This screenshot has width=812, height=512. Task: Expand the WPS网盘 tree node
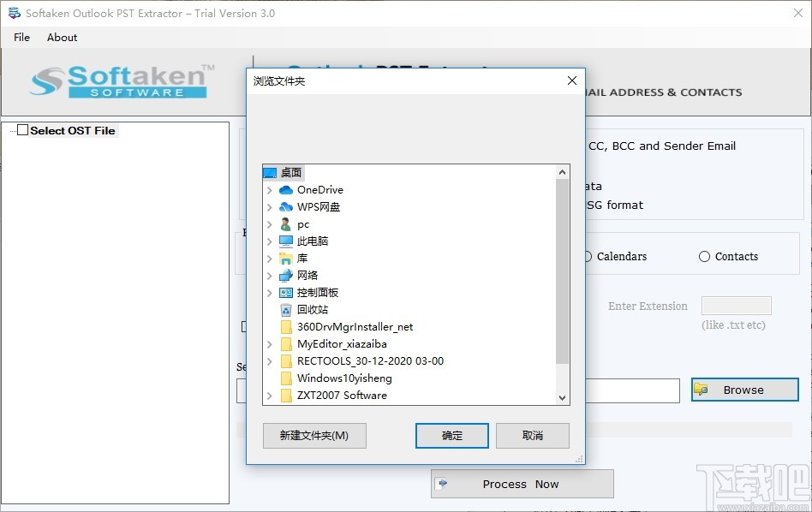point(268,206)
